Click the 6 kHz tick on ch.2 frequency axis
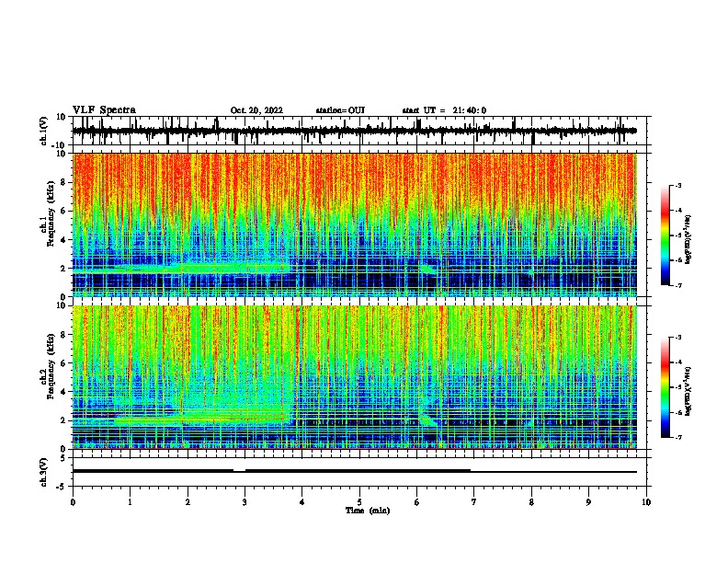The height and width of the screenshot is (563, 728). [x=64, y=362]
